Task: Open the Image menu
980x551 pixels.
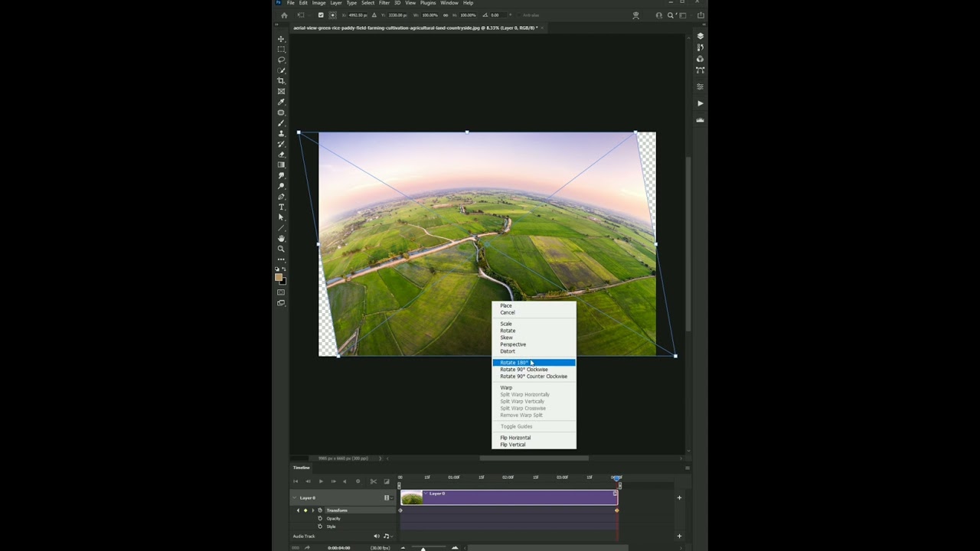Action: (318, 3)
